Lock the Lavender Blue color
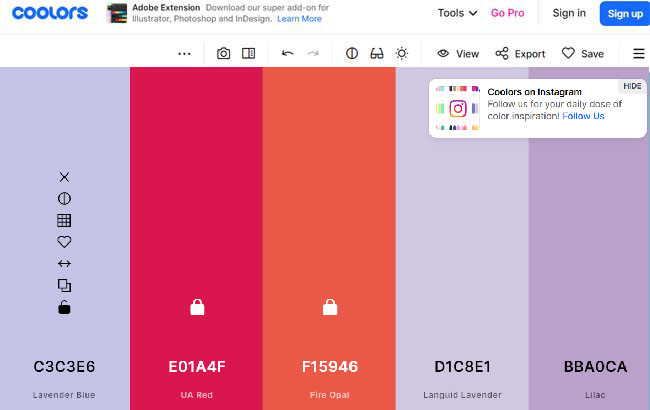650x410 pixels. (x=65, y=307)
